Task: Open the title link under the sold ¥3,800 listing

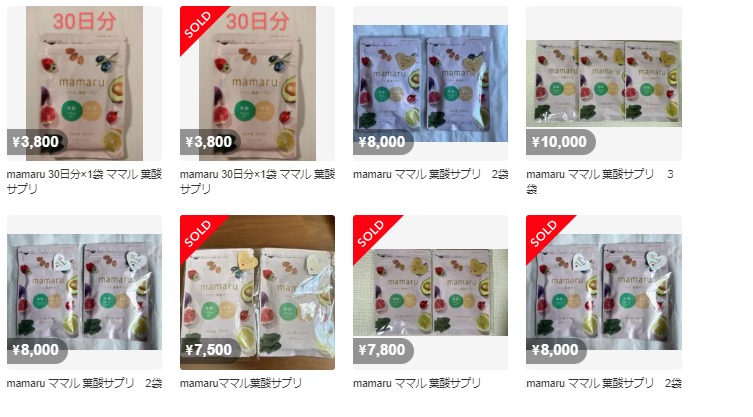Action: click(257, 181)
